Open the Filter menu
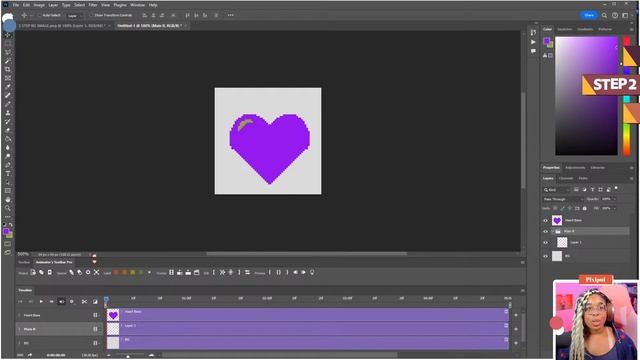 pyautogui.click(x=93, y=5)
